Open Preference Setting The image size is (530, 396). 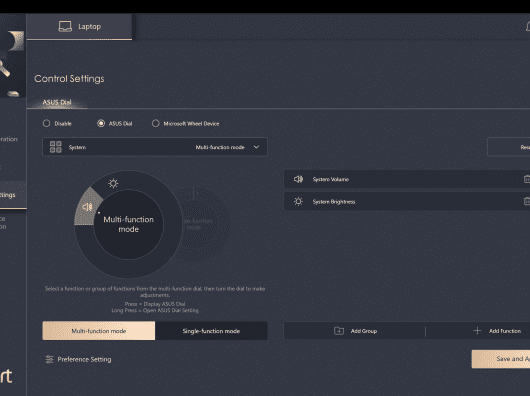point(78,359)
